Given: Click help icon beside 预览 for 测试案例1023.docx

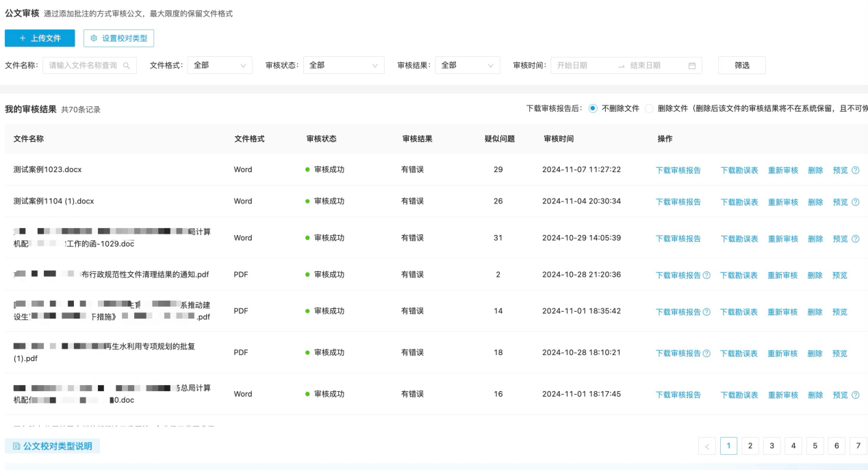Looking at the screenshot, I should coord(856,170).
